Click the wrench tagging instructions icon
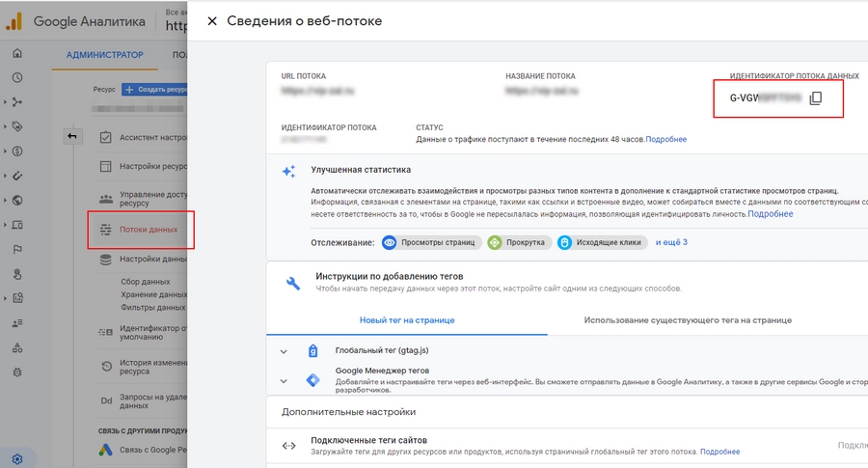868x468 pixels. 293,283
